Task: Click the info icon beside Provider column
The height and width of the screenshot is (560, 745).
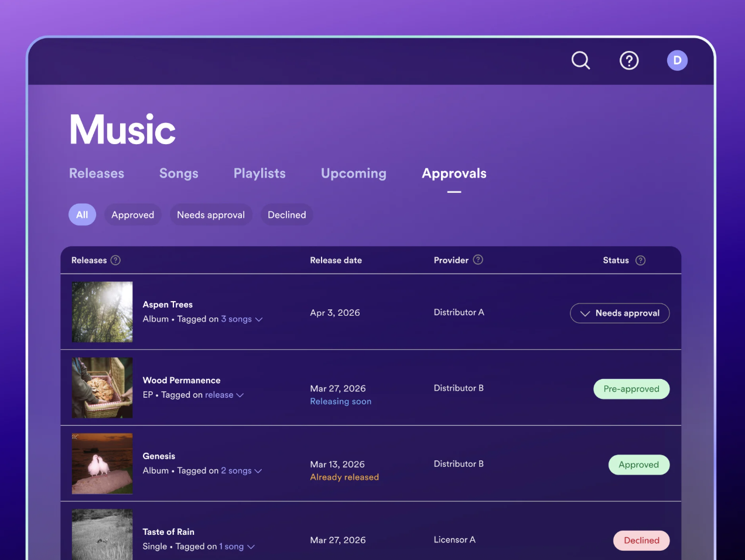Action: click(478, 259)
